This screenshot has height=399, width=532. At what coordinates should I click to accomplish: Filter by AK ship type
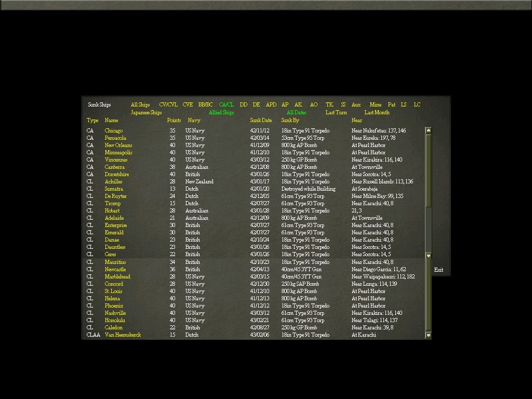click(298, 104)
